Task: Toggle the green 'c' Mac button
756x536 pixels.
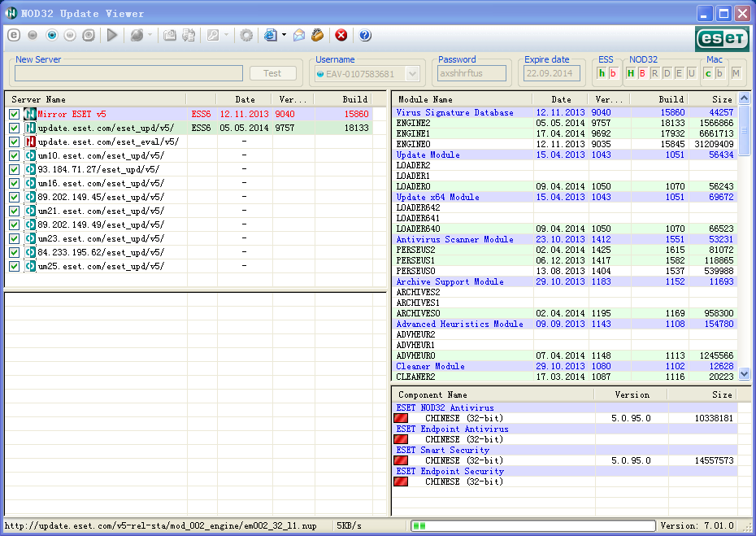Action: (x=708, y=73)
